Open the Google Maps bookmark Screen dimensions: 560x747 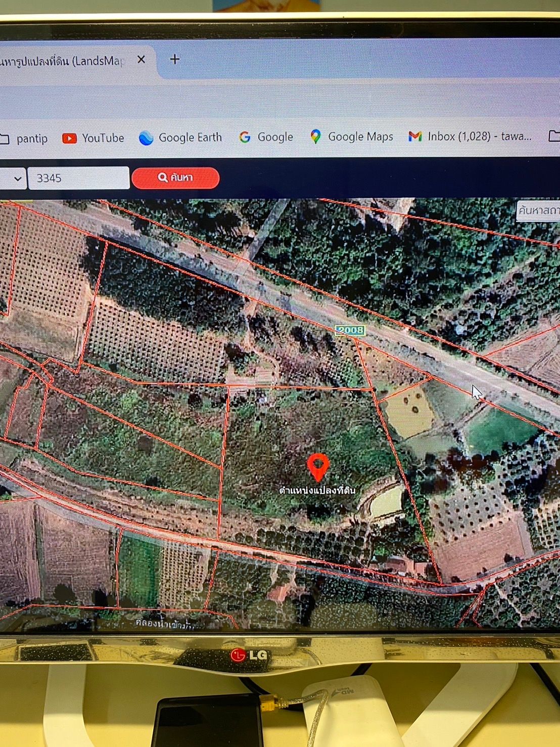point(351,137)
